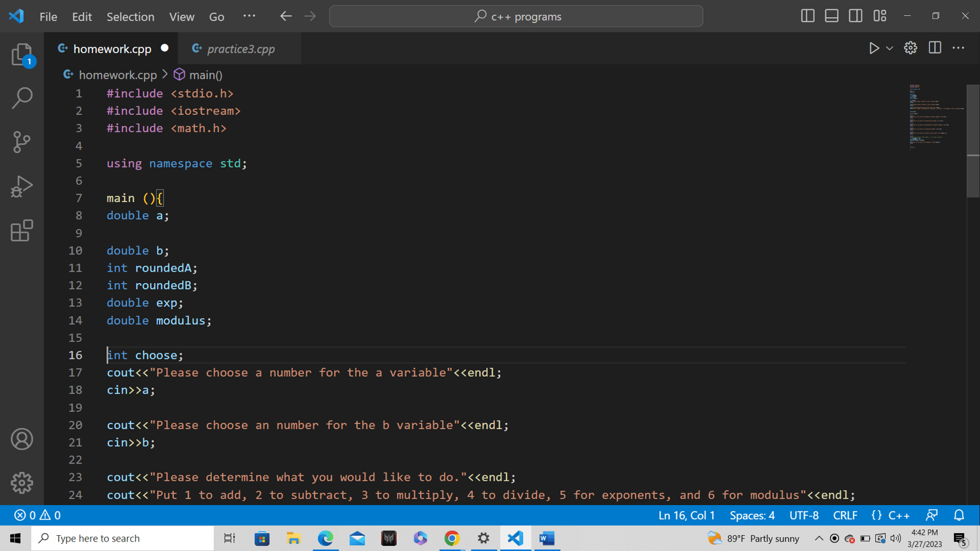This screenshot has width=980, height=551.
Task: Click 'cin>>a;' on line 18
Action: click(131, 390)
